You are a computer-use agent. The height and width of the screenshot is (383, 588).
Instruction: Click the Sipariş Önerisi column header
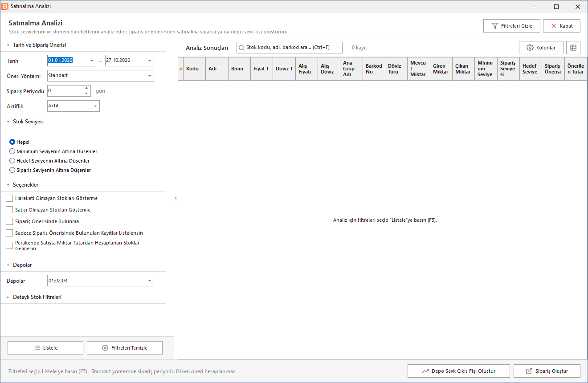(x=553, y=69)
